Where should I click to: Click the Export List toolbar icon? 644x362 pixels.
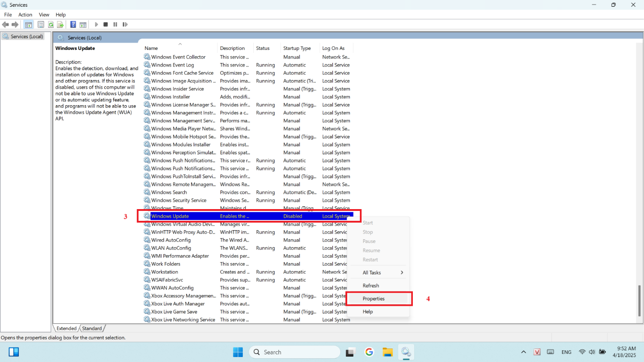60,24
